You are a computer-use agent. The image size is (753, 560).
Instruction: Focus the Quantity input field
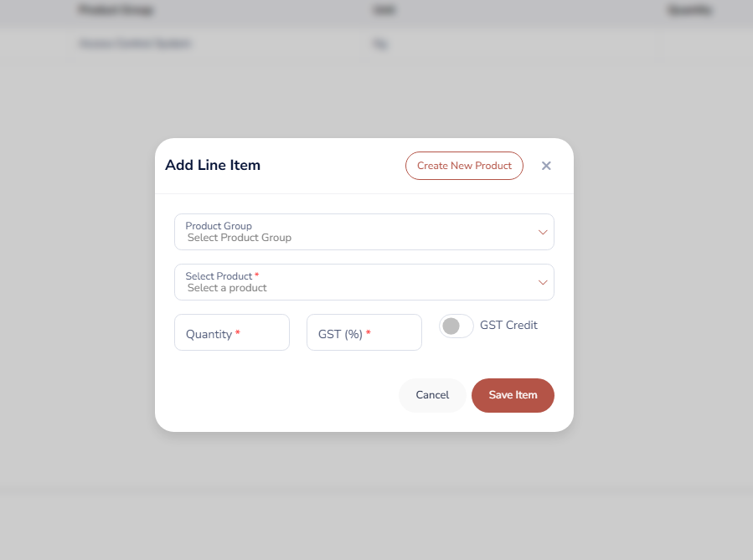[232, 332]
